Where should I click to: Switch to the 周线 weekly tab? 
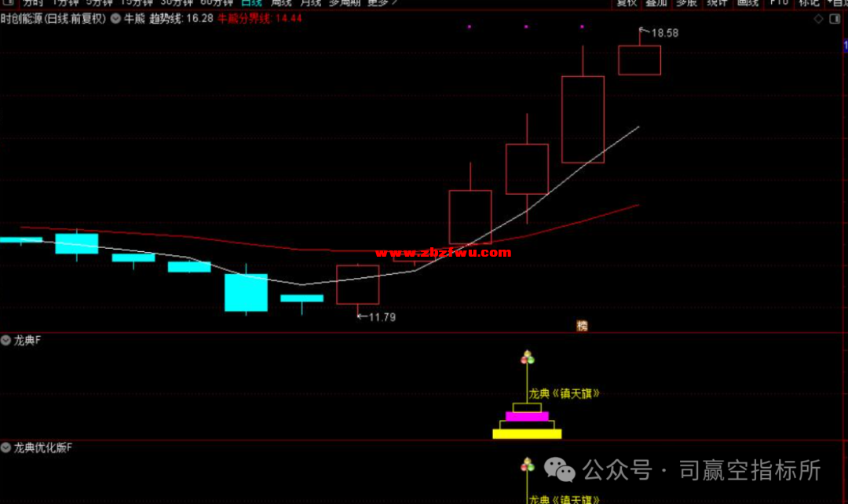[281, 2]
